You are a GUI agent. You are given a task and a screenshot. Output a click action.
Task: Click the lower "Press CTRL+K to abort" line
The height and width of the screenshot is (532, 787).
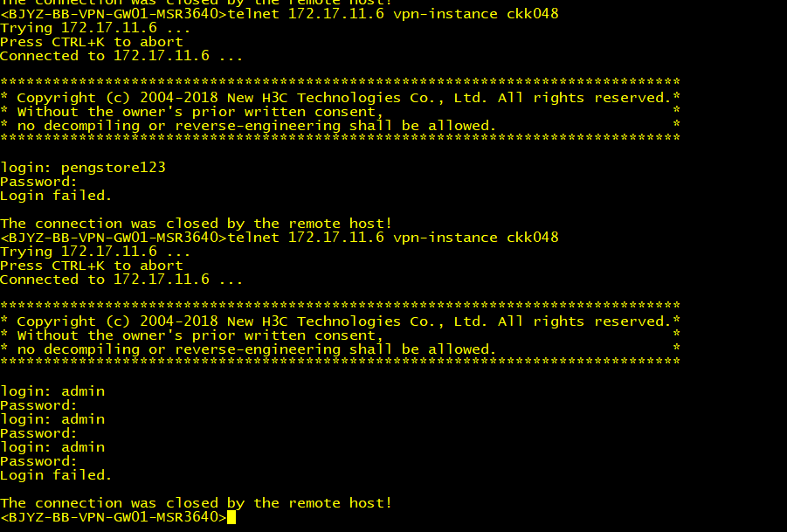tap(92, 266)
